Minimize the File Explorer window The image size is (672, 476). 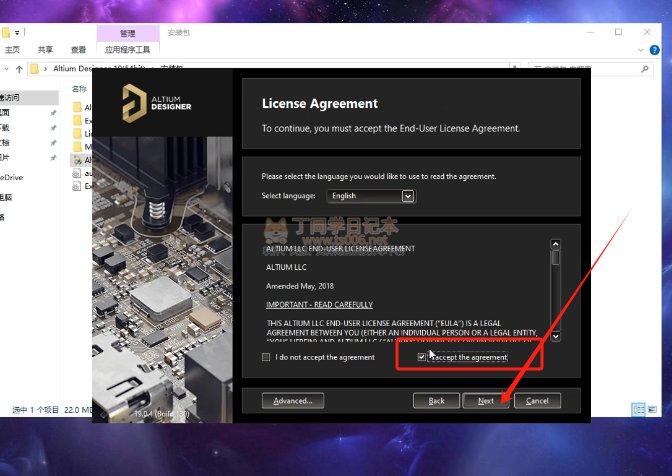pyautogui.click(x=591, y=32)
